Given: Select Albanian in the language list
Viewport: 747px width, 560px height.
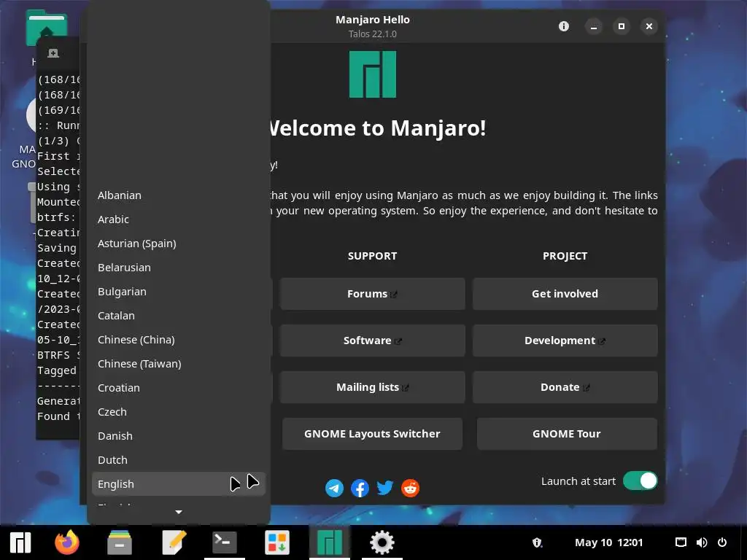Looking at the screenshot, I should pos(178,195).
